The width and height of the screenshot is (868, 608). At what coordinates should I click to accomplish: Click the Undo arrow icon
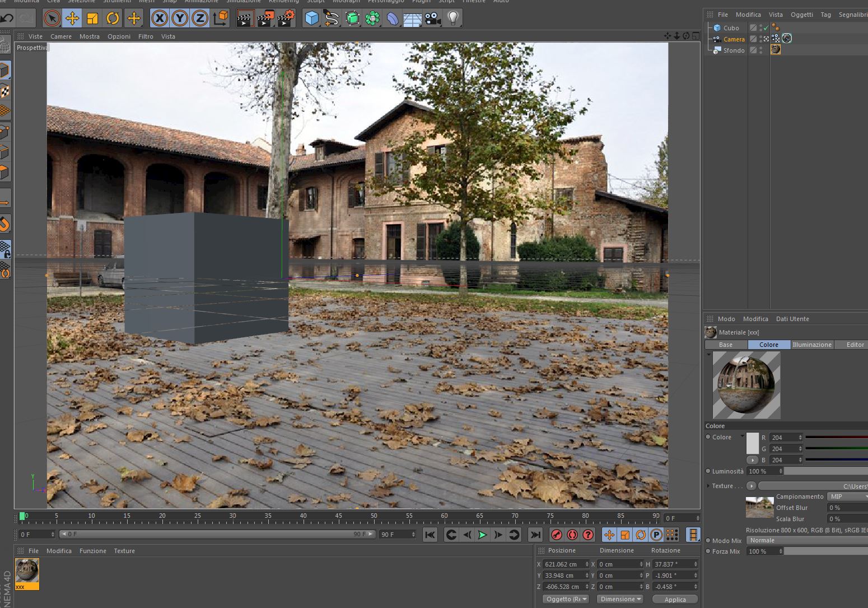click(x=7, y=18)
